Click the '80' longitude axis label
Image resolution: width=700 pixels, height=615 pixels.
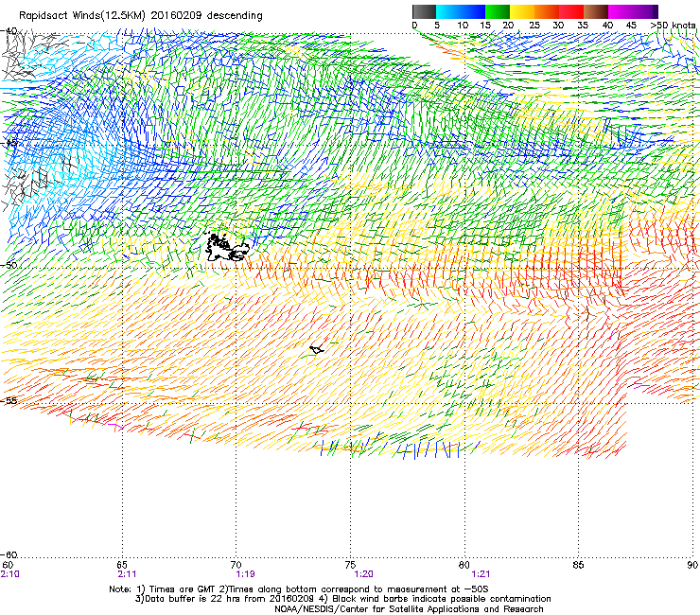pos(464,566)
